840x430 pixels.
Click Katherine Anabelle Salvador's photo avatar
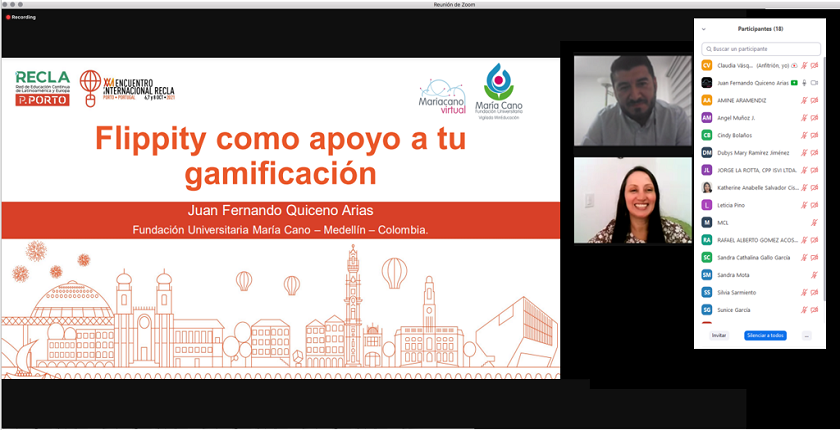(707, 187)
